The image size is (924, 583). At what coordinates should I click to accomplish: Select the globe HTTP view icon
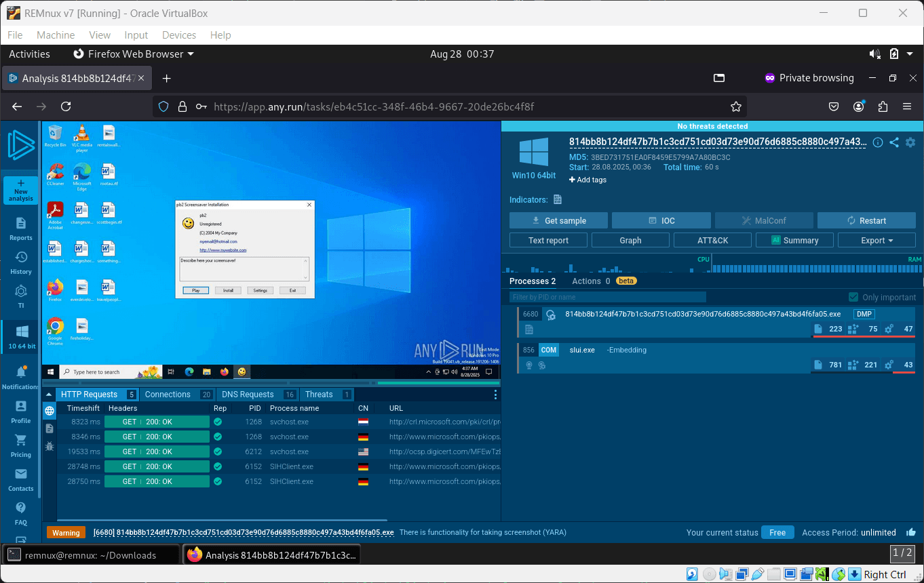(50, 411)
